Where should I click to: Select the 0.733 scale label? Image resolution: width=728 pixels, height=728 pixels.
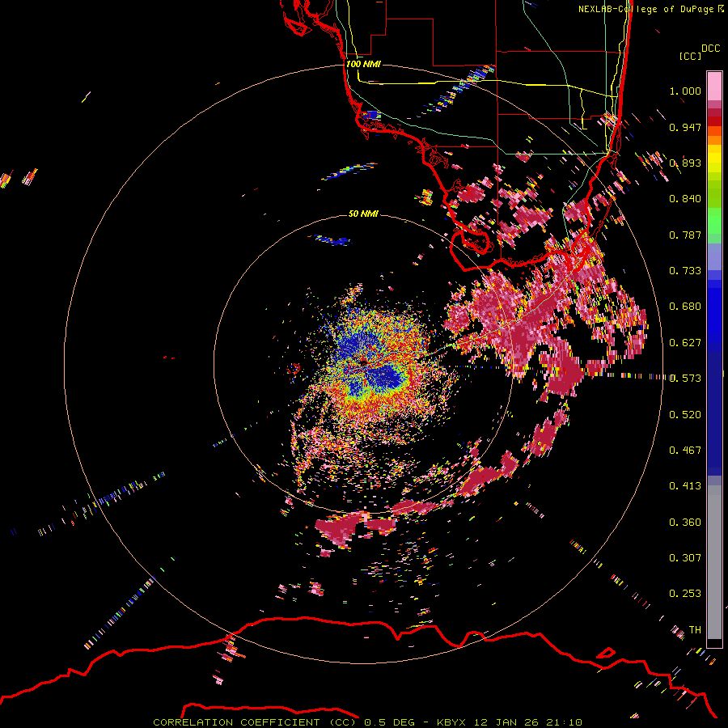click(x=685, y=271)
